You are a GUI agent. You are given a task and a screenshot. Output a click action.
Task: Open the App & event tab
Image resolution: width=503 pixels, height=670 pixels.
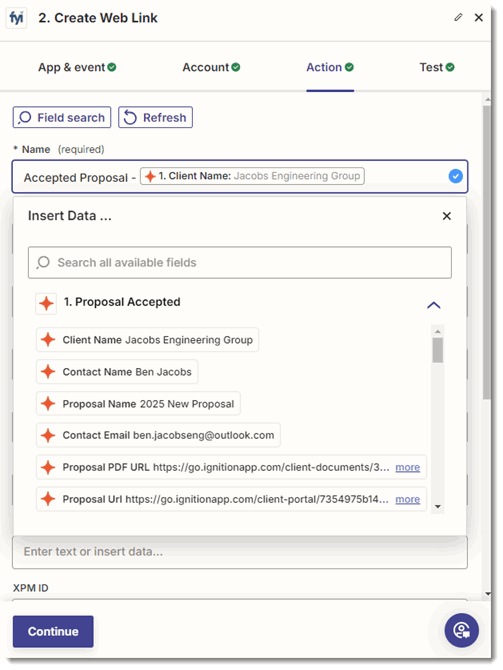pyautogui.click(x=77, y=67)
